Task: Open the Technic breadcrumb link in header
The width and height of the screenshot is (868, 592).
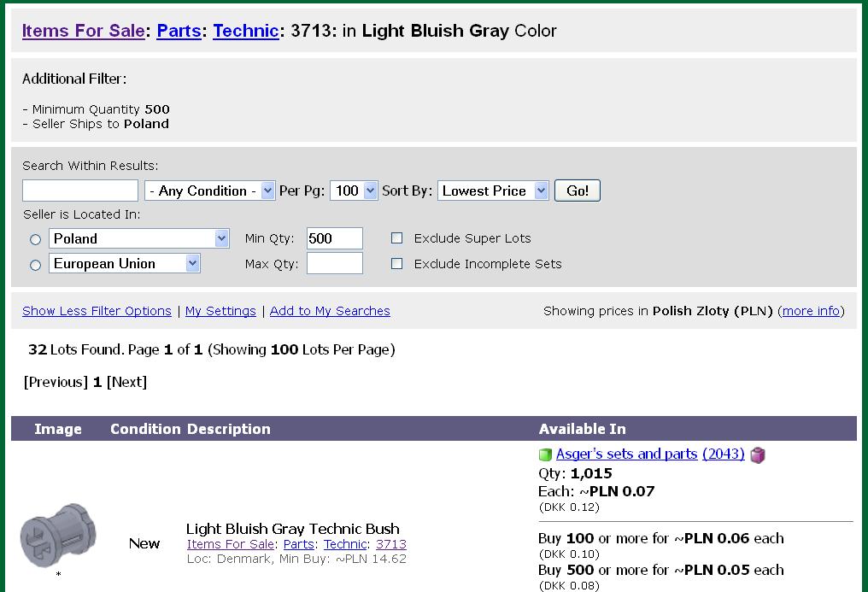Action: pyautogui.click(x=246, y=31)
